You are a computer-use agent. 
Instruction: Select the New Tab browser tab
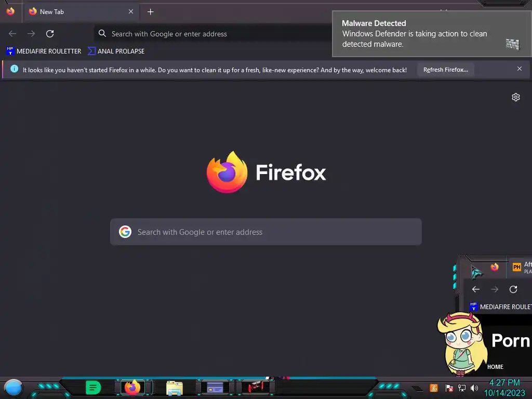[x=81, y=12]
